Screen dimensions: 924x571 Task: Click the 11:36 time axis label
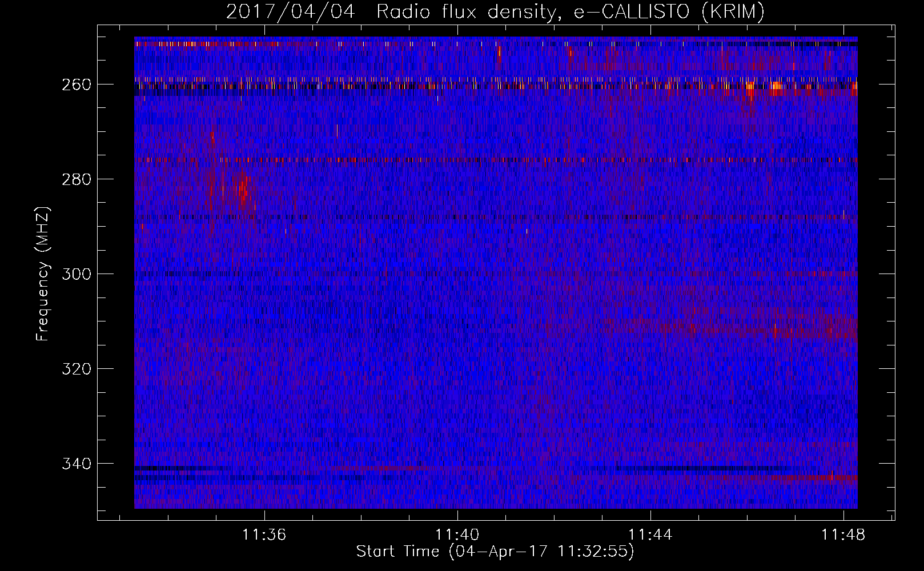click(x=264, y=535)
